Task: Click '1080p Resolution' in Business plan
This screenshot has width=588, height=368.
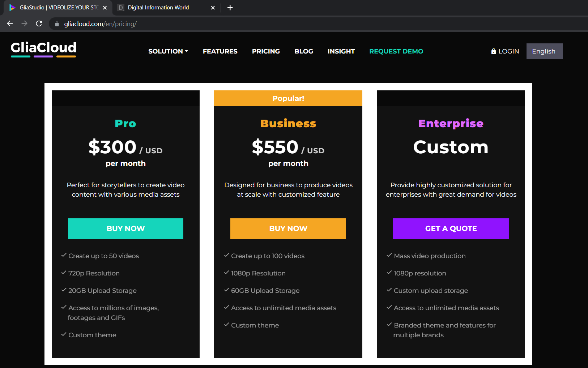Action: click(x=258, y=273)
